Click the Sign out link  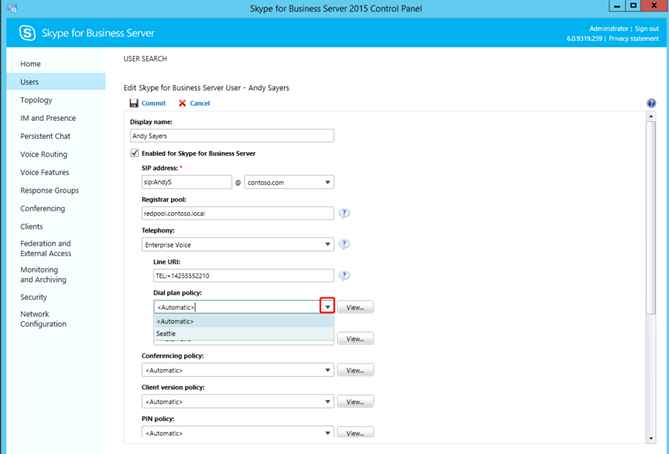click(x=647, y=29)
